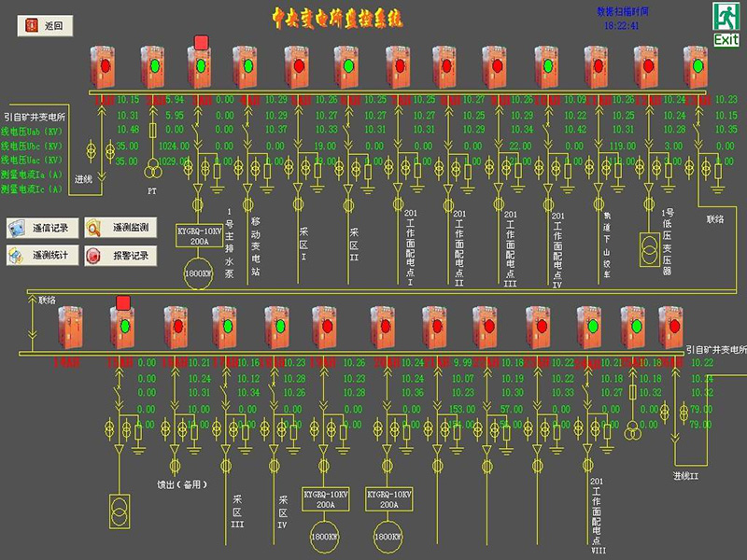Click transformer symbol under 12AH feeder

[649, 249]
